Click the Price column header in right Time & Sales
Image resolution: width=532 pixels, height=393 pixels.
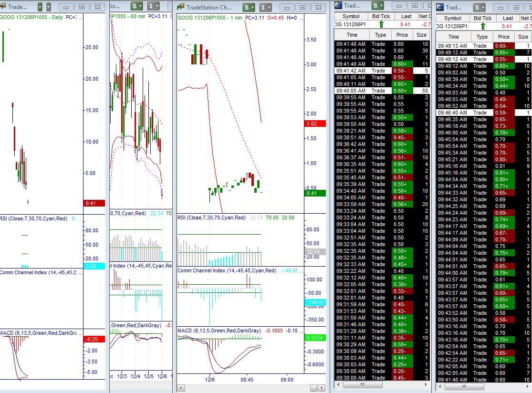tap(503, 37)
